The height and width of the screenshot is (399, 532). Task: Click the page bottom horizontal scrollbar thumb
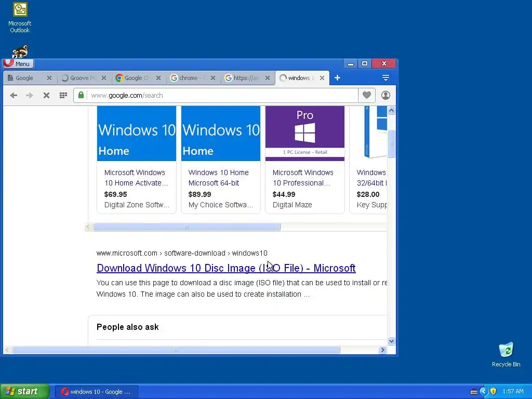coord(176,350)
